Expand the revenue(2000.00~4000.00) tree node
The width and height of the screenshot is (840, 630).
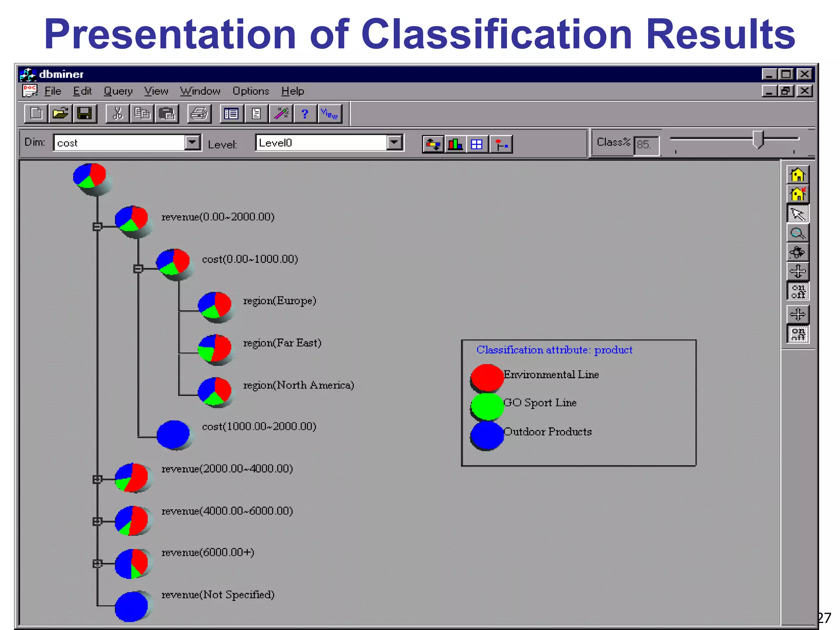click(x=97, y=479)
